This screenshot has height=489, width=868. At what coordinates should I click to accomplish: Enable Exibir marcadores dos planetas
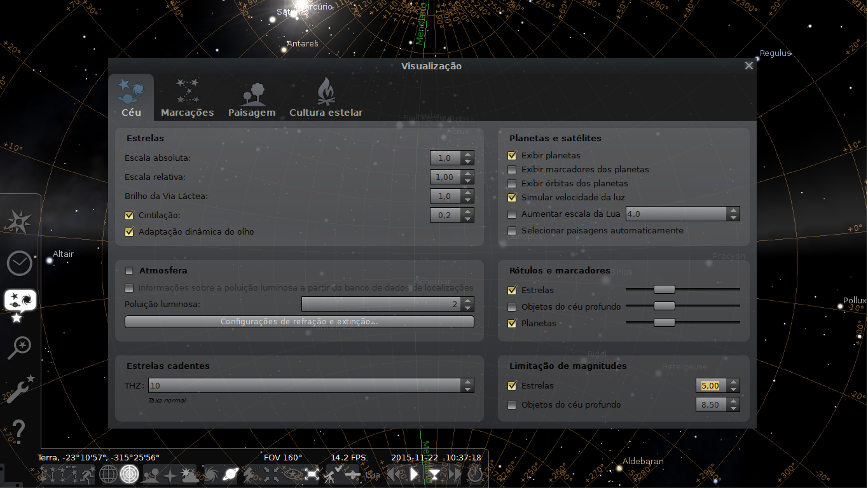pos(513,170)
